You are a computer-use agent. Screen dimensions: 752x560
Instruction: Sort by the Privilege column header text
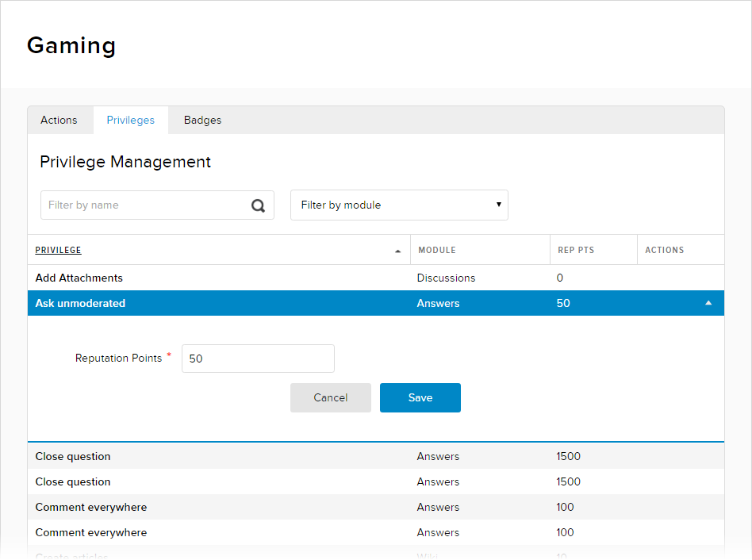[58, 250]
